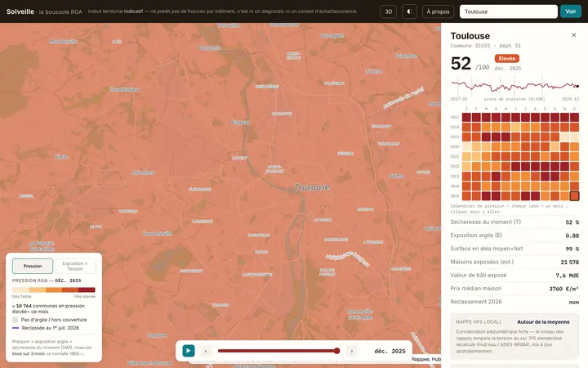The height and width of the screenshot is (368, 588).
Task: Click the pressure score sparkline chart
Action: [514, 87]
